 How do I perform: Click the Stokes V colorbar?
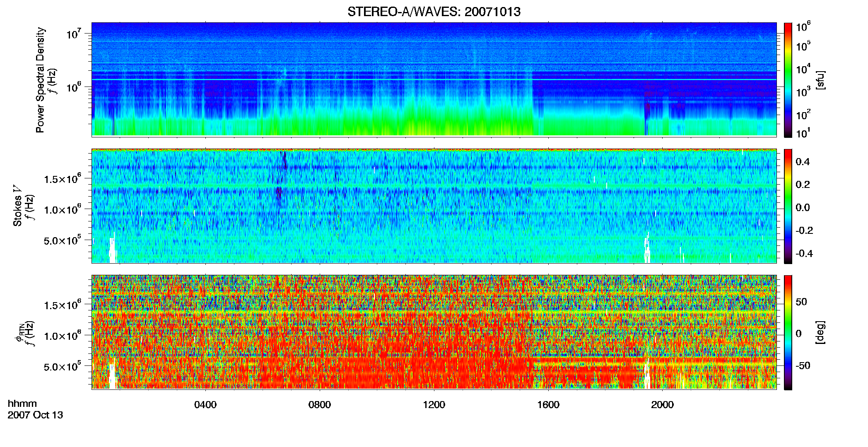pos(788,206)
